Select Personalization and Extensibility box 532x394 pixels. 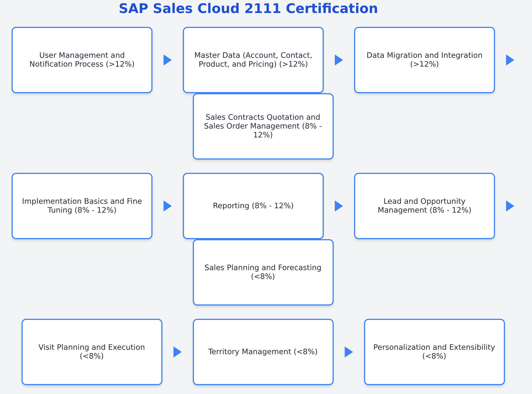pos(434,352)
